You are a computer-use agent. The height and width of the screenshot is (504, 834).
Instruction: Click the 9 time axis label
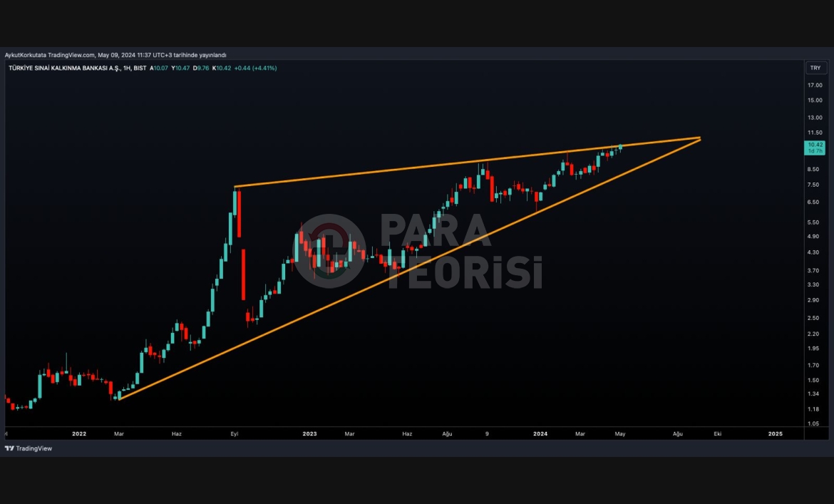click(487, 434)
